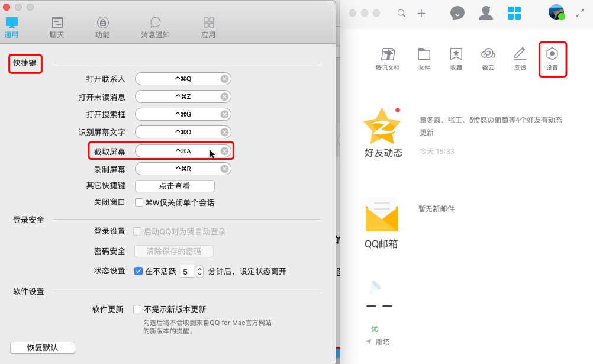Switch to the 消息通知 notifications tab
This screenshot has width=593, height=364.
[155, 28]
